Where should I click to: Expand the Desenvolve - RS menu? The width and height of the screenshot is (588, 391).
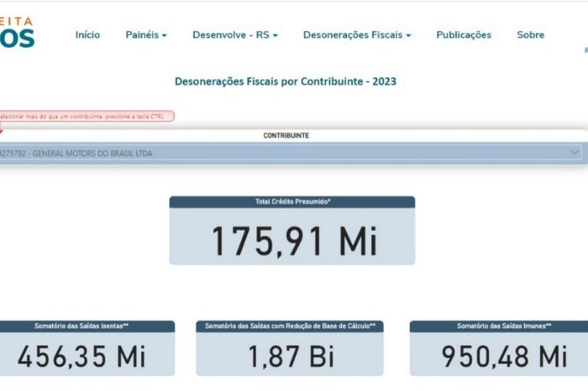pyautogui.click(x=235, y=35)
